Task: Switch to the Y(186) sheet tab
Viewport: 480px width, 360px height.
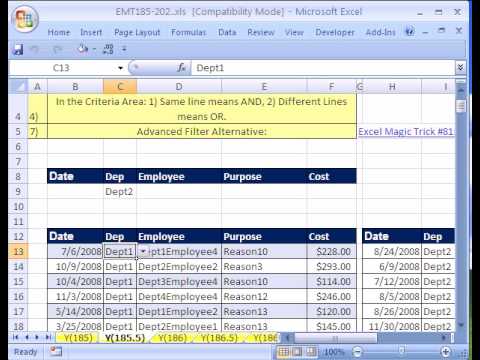Action: pos(172,338)
